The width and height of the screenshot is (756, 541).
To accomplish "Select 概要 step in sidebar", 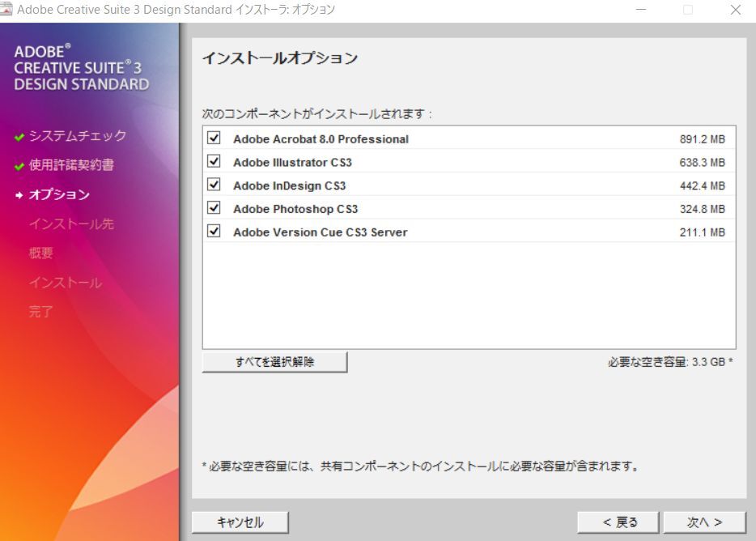I will pos(41,253).
